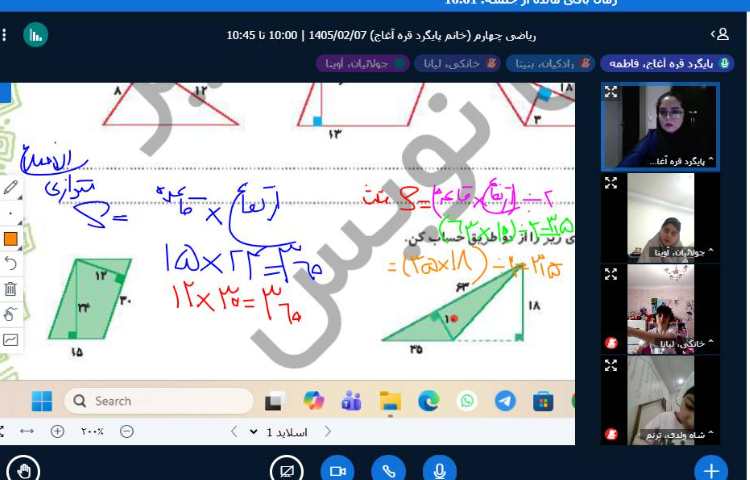Click the whiteboard chart tool icon
750x480 pixels.
click(x=11, y=340)
